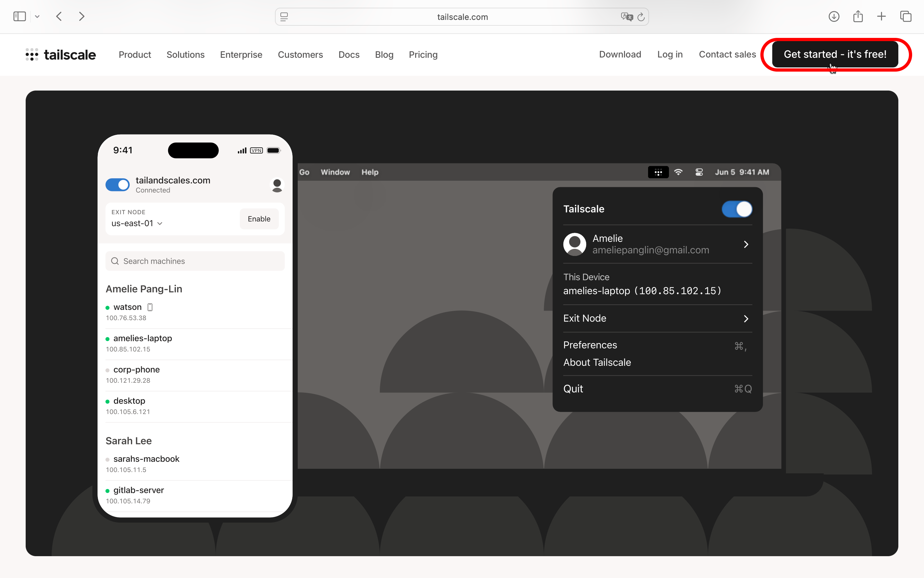The height and width of the screenshot is (578, 924).
Task: Click the Jun 5 9:41 AM clock
Action: point(742,172)
